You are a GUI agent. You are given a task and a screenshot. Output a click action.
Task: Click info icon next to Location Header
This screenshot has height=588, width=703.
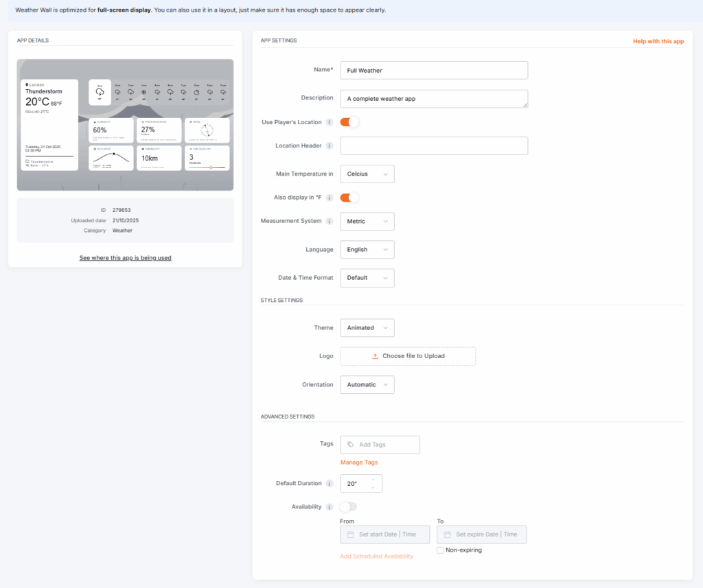330,146
